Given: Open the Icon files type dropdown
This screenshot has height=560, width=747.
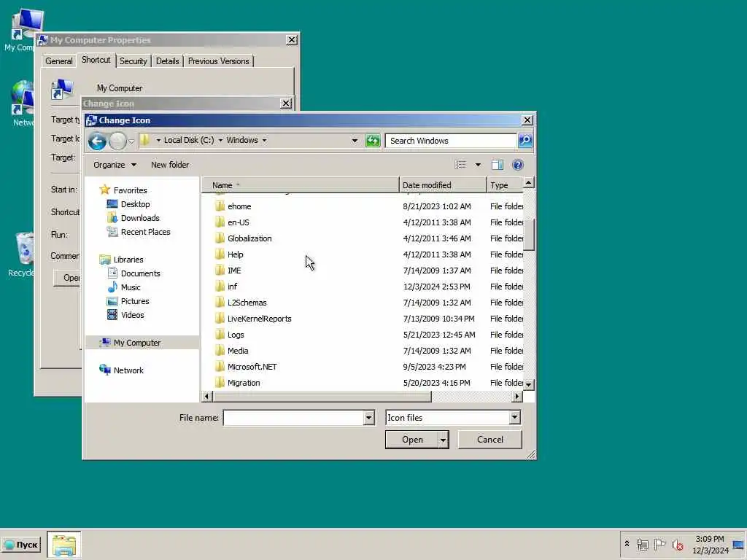Looking at the screenshot, I should pyautogui.click(x=514, y=418).
